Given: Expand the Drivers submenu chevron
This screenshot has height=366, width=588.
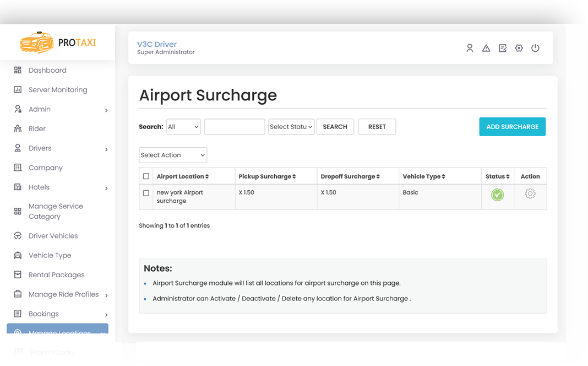Looking at the screenshot, I should coord(106,149).
